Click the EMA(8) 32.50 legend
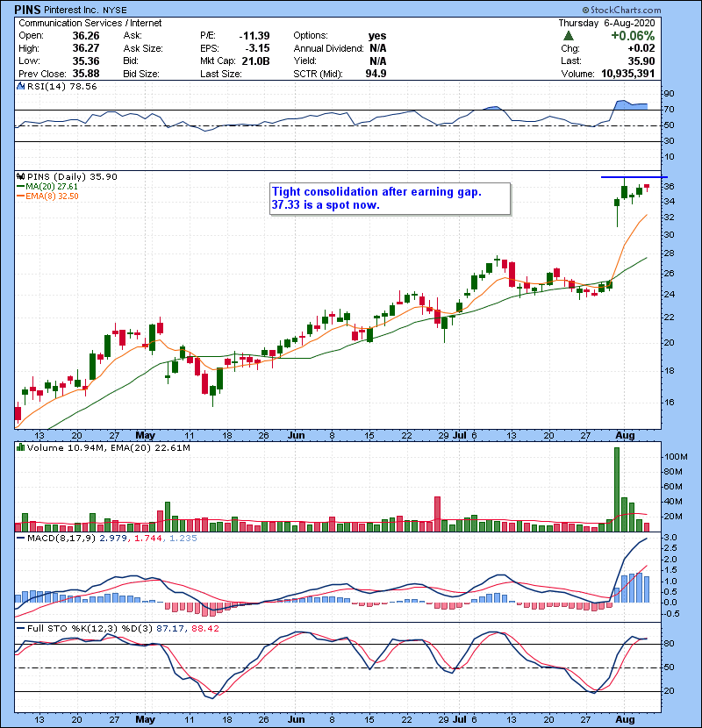Viewport: 702px width, 728px height. 48,196
